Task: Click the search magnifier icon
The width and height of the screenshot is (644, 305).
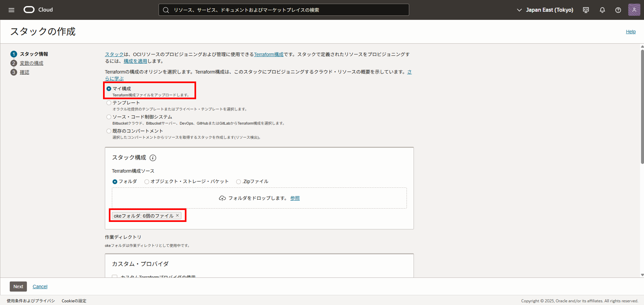Action: pyautogui.click(x=166, y=10)
